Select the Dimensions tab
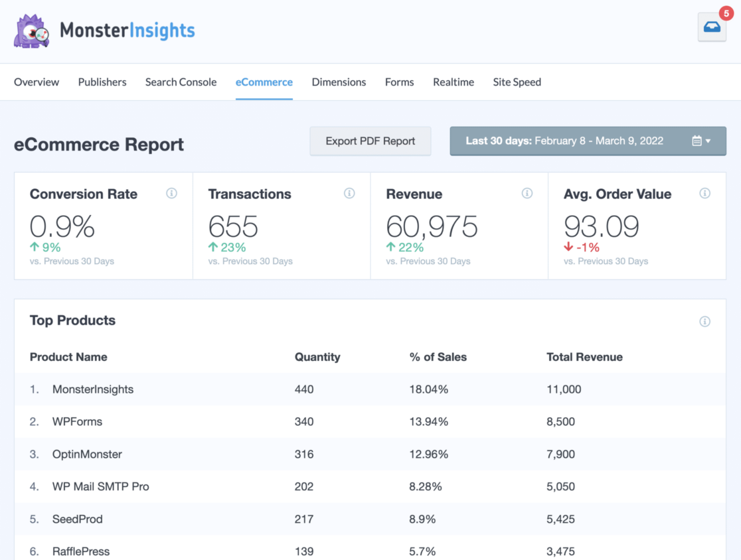 [339, 82]
